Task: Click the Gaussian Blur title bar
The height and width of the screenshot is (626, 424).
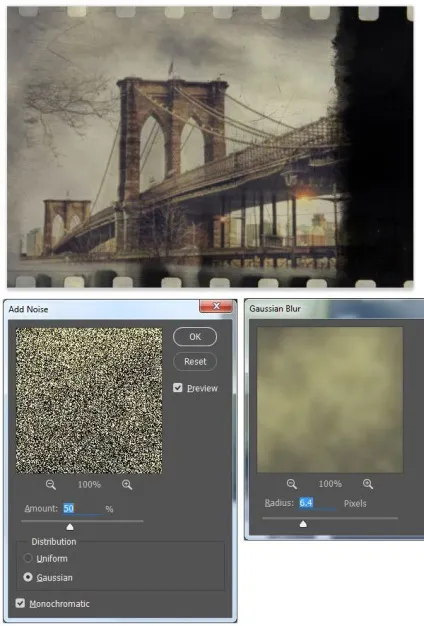Action: 335,308
